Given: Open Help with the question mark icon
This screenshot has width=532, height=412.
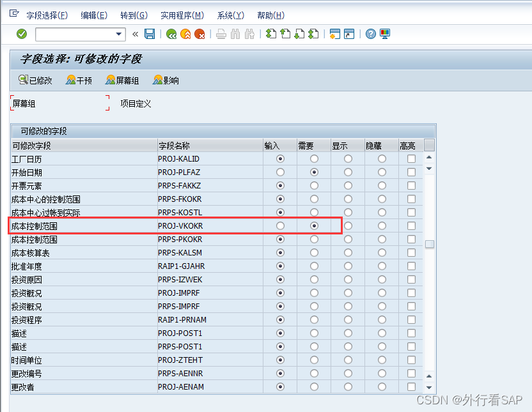Looking at the screenshot, I should (371, 34).
